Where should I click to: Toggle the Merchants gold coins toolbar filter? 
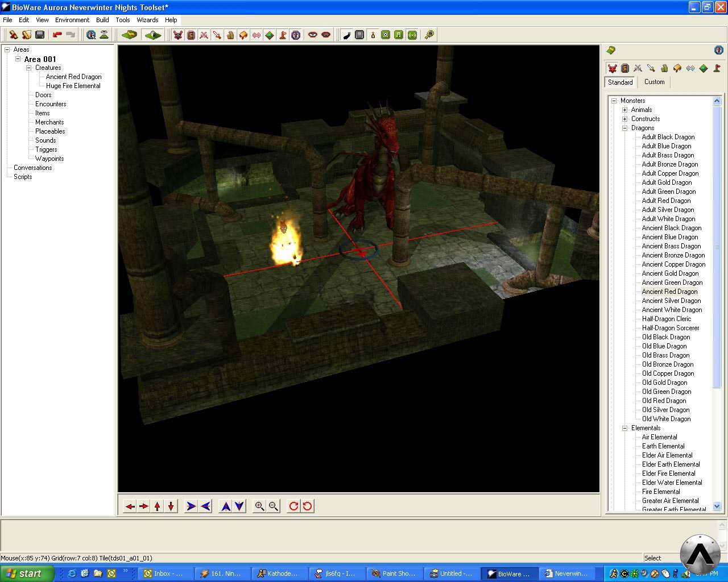230,35
